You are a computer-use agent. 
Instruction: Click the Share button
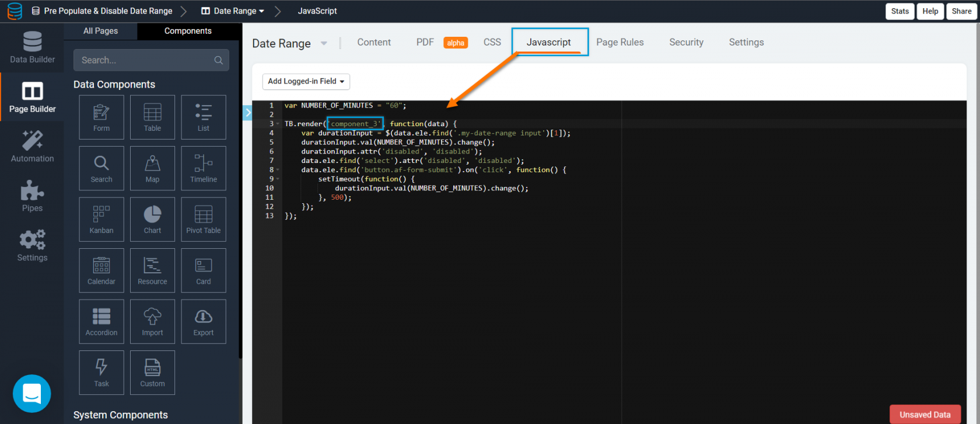[962, 11]
